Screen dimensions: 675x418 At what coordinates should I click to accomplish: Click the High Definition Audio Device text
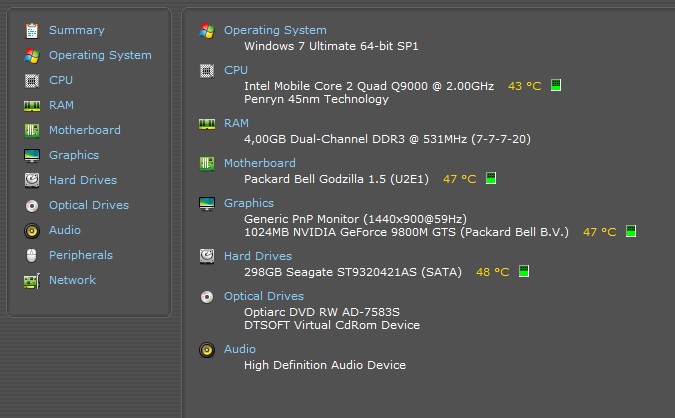325,365
